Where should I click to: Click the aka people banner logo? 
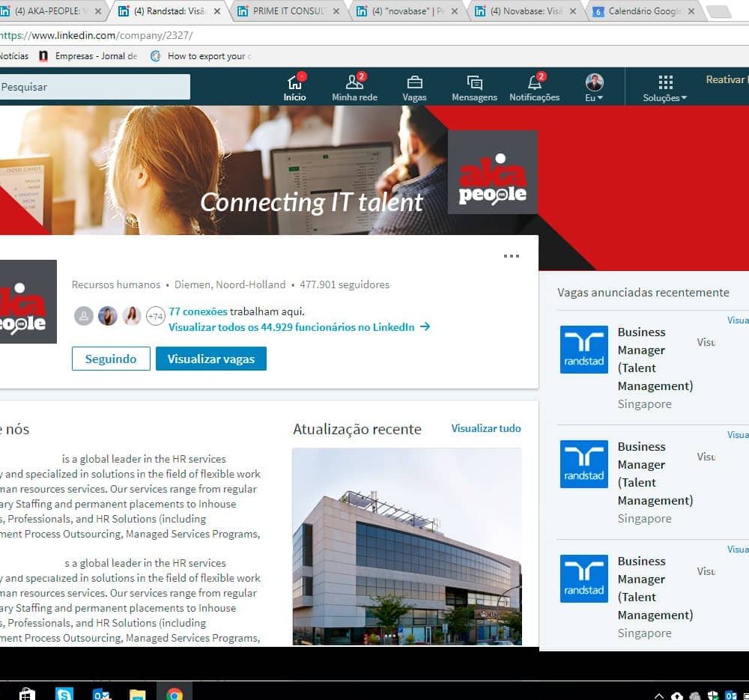(493, 172)
